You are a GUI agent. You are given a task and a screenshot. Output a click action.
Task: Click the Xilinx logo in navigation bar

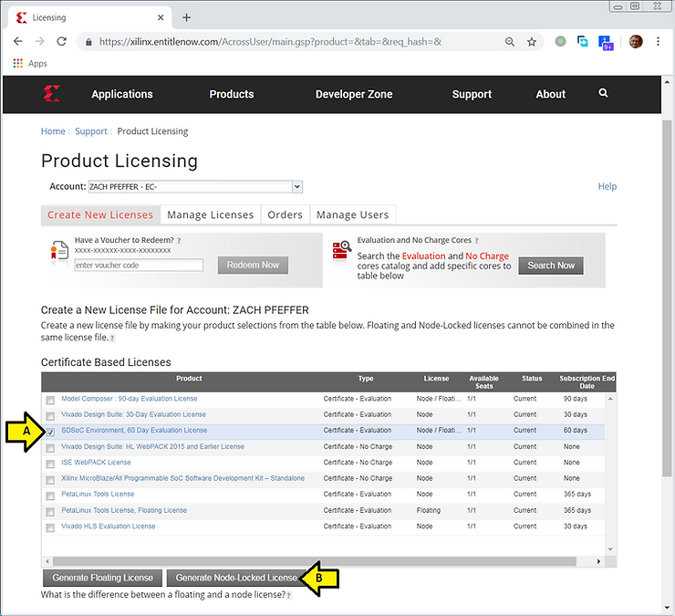51,94
